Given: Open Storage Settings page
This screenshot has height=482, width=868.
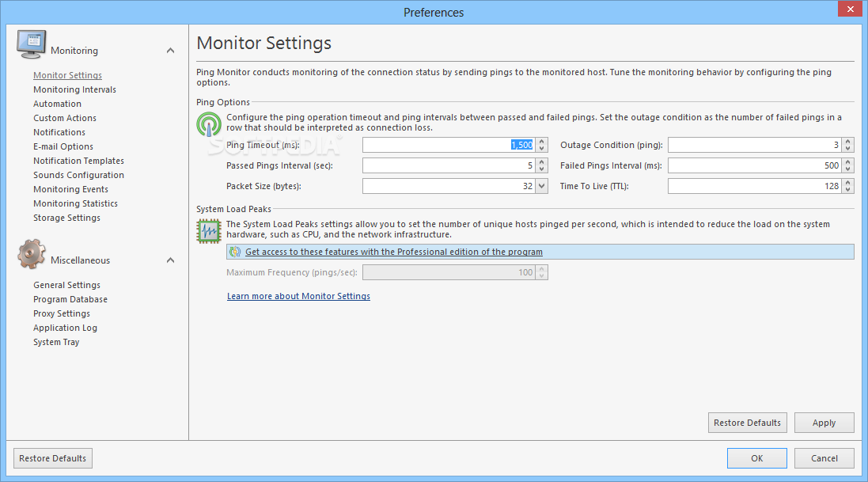Looking at the screenshot, I should 67,218.
